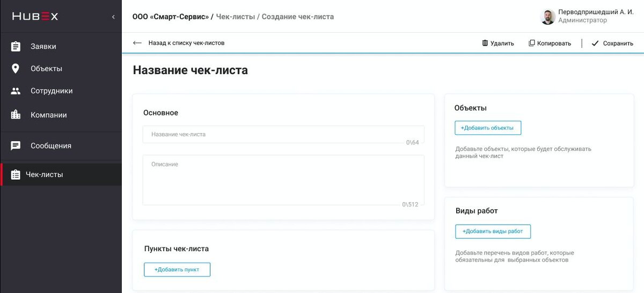Click the 0\64 character counter

[x=412, y=142]
